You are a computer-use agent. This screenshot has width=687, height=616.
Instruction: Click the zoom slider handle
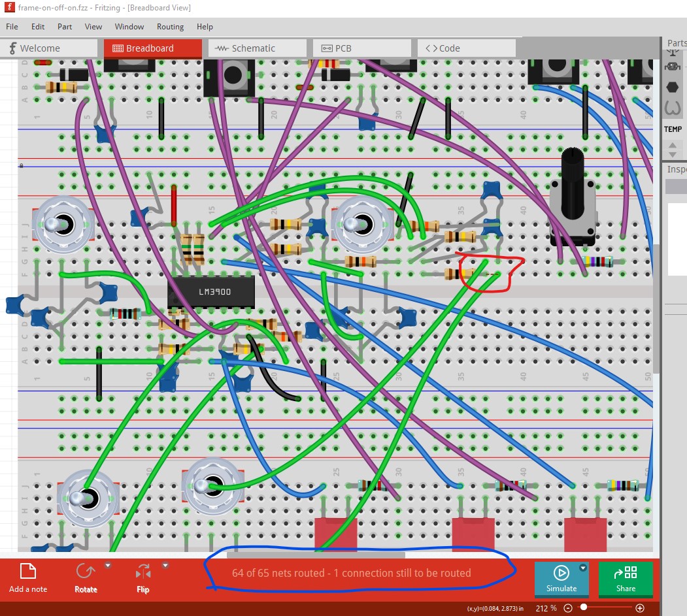click(x=584, y=608)
